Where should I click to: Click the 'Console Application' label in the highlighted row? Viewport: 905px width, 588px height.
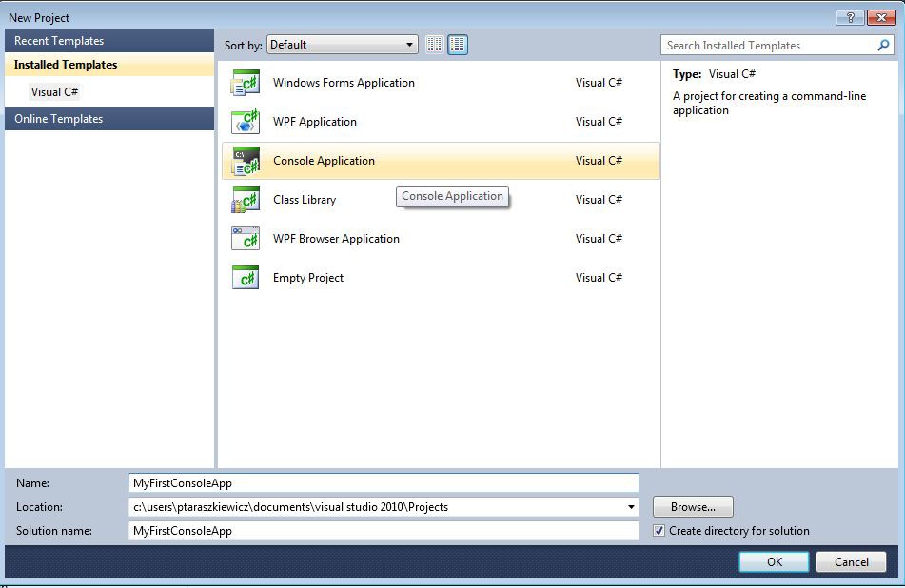[x=324, y=161]
